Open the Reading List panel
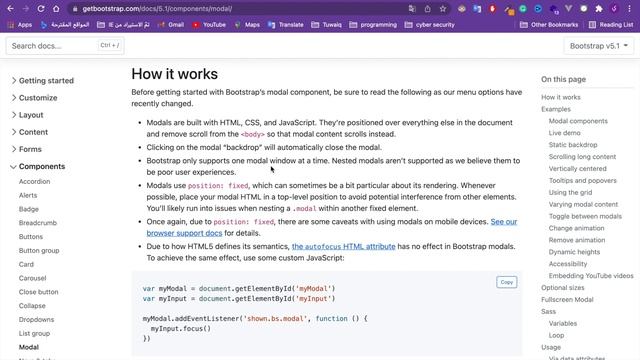Image resolution: width=640 pixels, height=360 pixels. coord(611,25)
